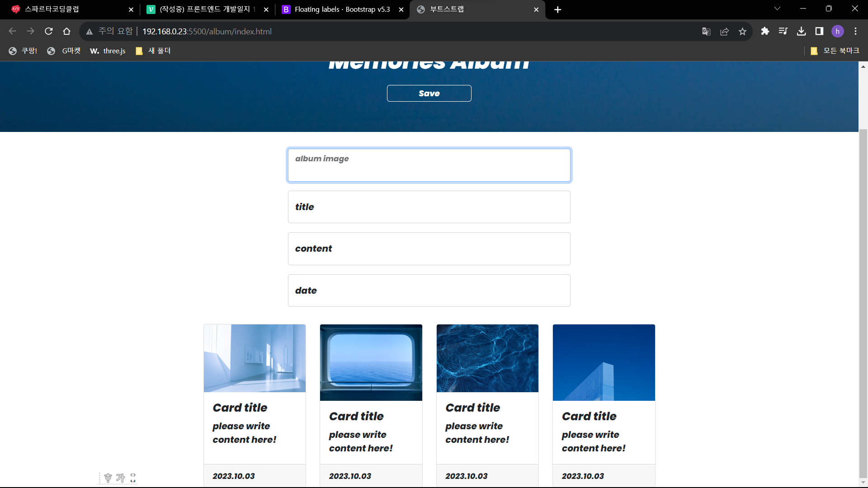The width and height of the screenshot is (868, 488).
Task: Click date 2023.10.03 on water ripple card
Action: point(467,476)
